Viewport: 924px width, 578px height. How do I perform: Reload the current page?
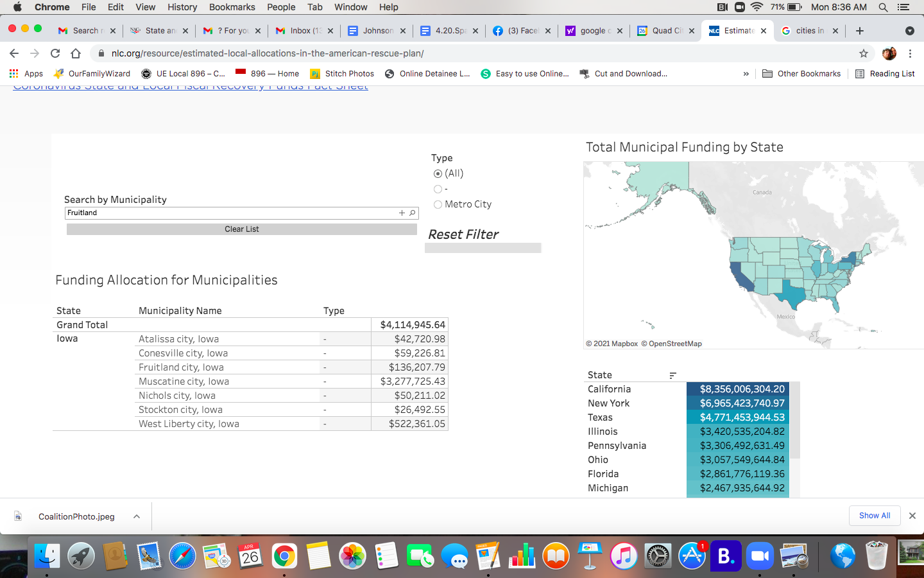tap(55, 53)
